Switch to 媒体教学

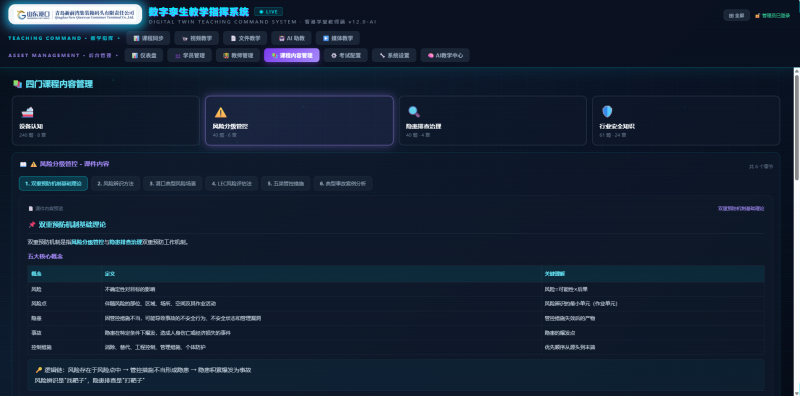click(338, 38)
